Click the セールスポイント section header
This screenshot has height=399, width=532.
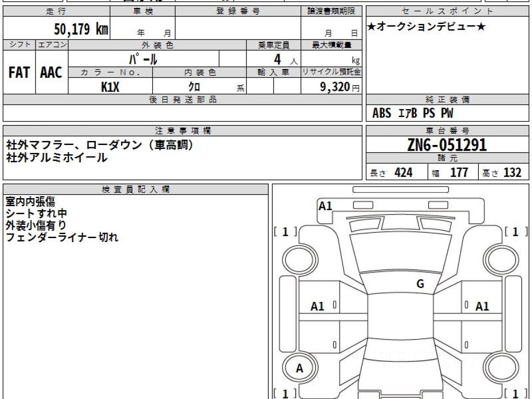447,12
